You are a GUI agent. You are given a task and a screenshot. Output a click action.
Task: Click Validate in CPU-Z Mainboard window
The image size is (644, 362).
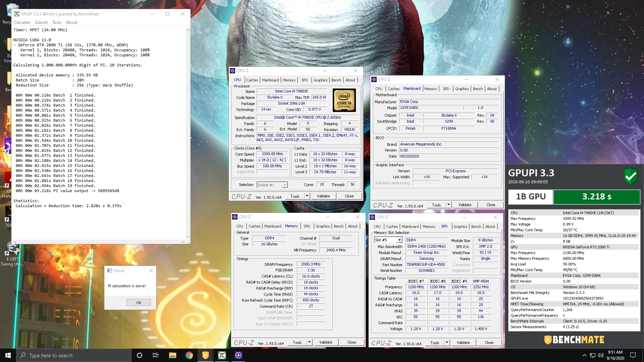tap(465, 205)
